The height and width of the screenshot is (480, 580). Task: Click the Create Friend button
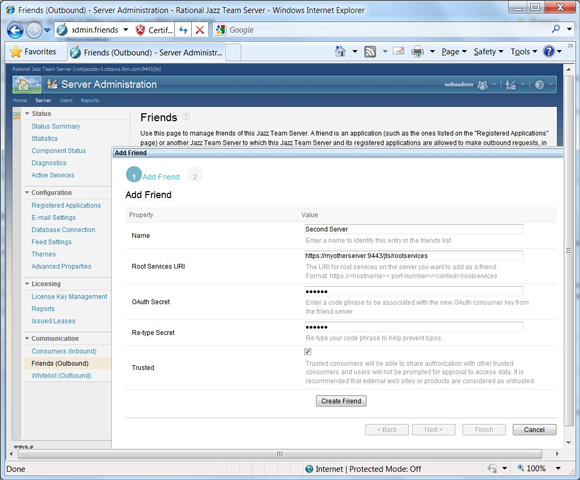tap(341, 401)
